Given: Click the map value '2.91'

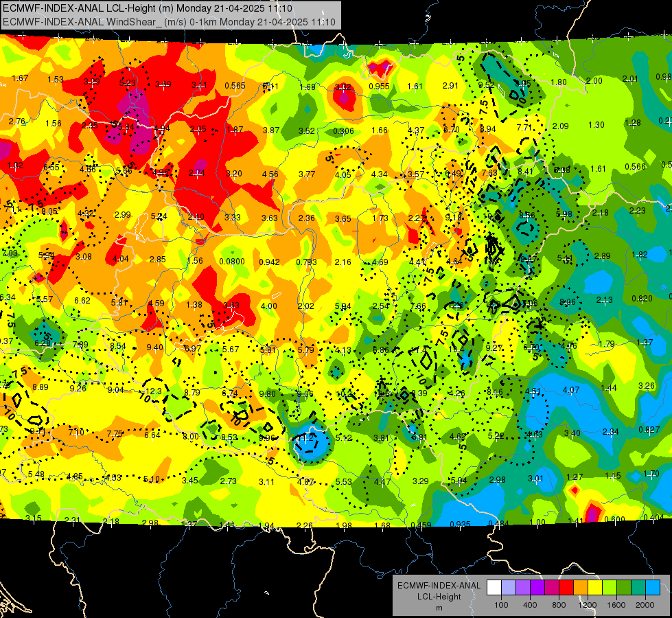Looking at the screenshot, I should tap(450, 86).
